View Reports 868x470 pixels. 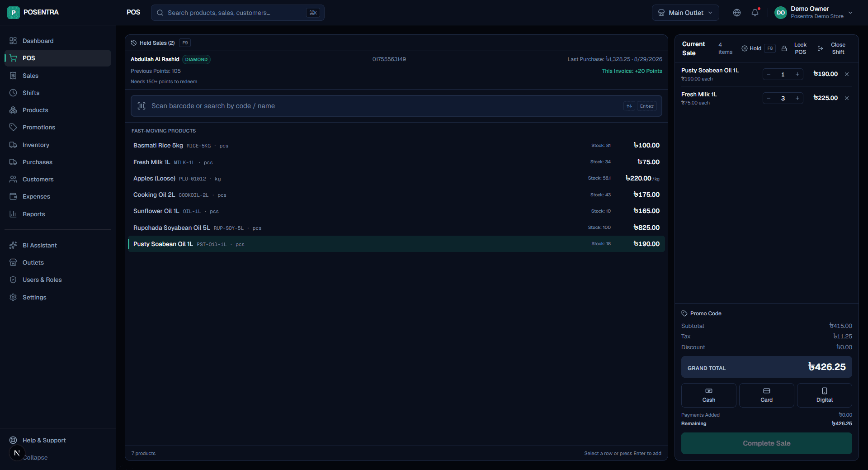(x=58, y=214)
